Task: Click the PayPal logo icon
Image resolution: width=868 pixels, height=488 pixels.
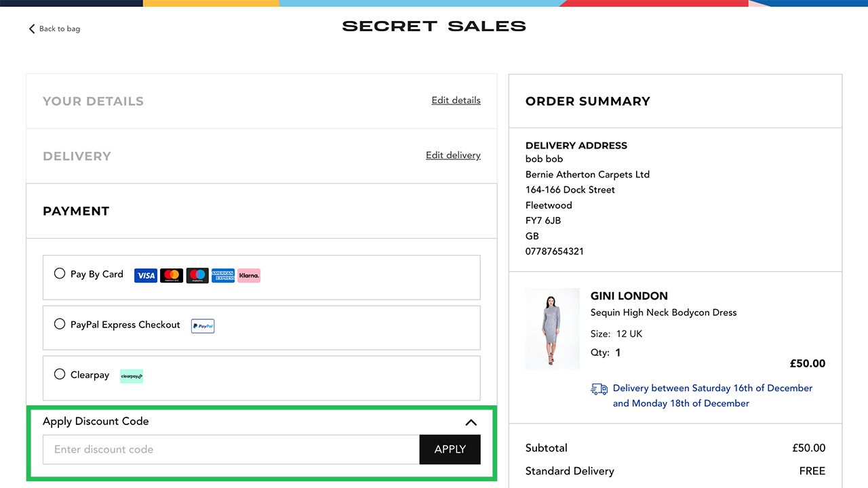Action: 203,326
